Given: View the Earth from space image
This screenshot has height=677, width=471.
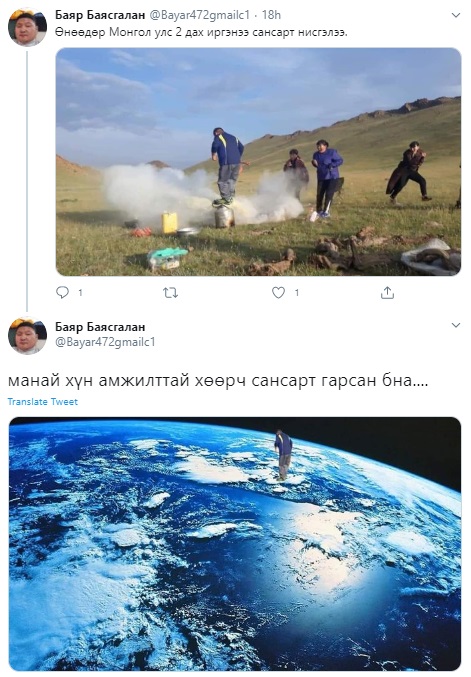Looking at the screenshot, I should (235, 544).
